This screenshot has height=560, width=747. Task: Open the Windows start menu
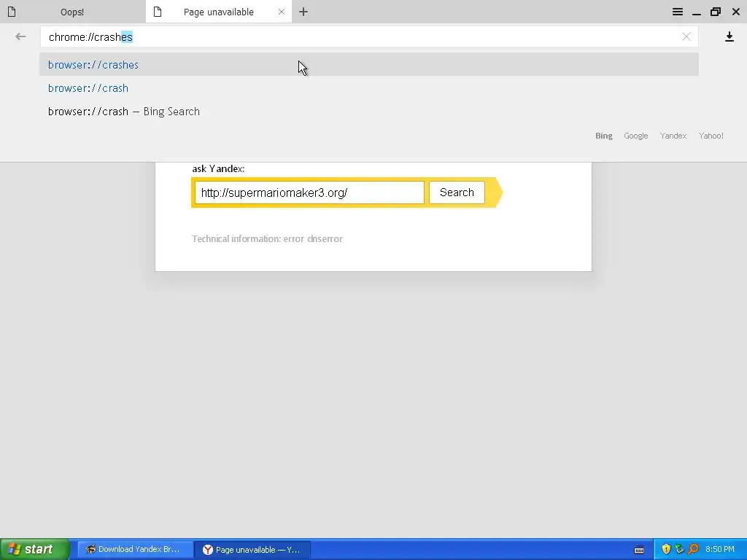pos(35,549)
